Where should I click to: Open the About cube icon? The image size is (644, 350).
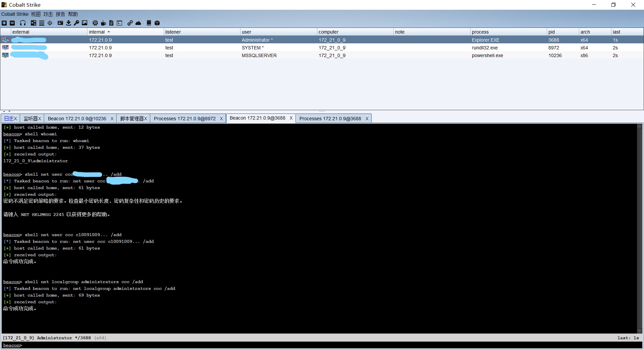coord(157,23)
